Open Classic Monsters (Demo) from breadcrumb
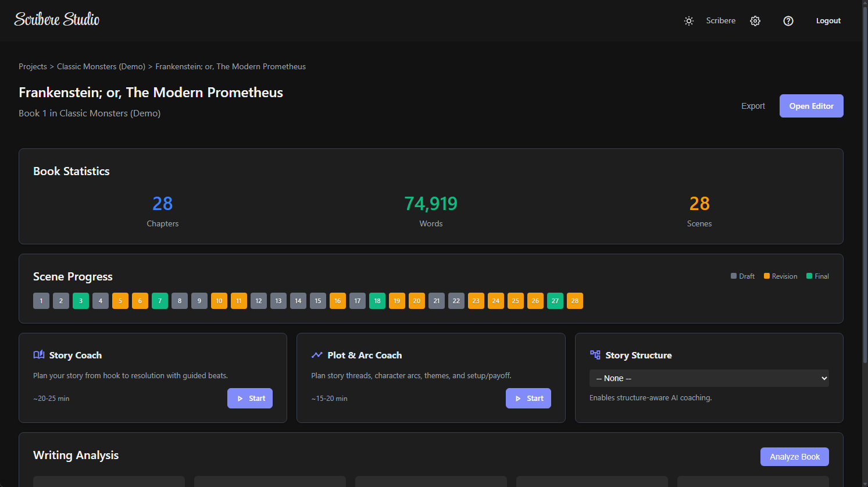Viewport: 868px width, 487px height. pos(101,66)
